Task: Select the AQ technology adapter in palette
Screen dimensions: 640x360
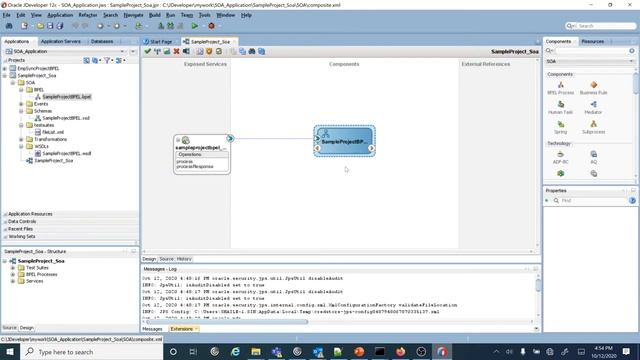Action: 593,157
